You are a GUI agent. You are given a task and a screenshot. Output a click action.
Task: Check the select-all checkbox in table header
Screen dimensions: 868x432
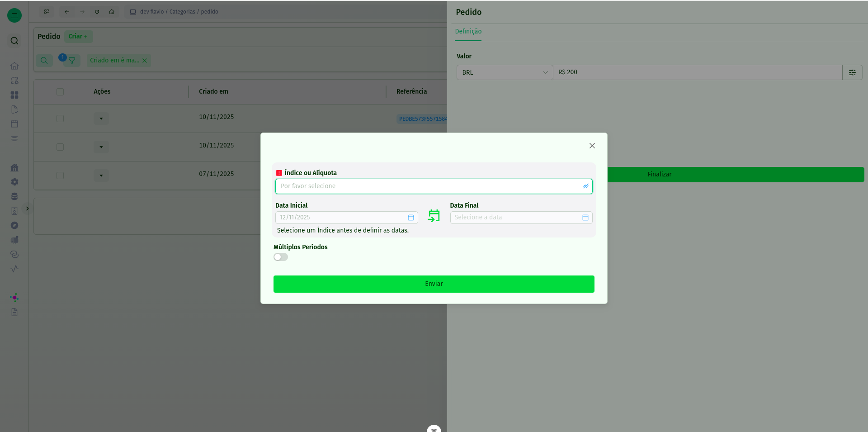tap(60, 92)
